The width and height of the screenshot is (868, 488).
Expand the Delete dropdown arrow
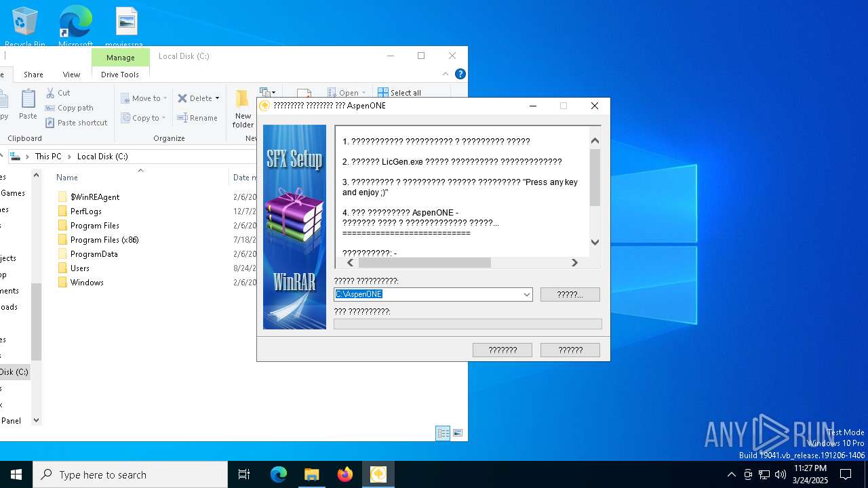pyautogui.click(x=217, y=98)
